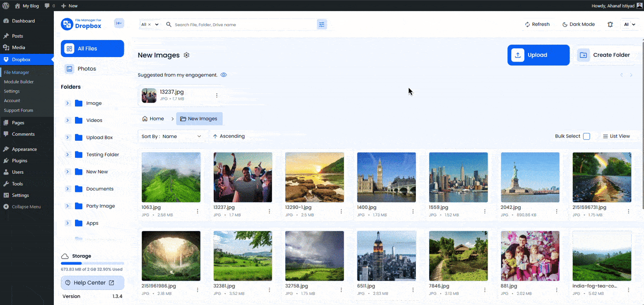Open three-dot menu for 2042.jpg

click(x=557, y=211)
